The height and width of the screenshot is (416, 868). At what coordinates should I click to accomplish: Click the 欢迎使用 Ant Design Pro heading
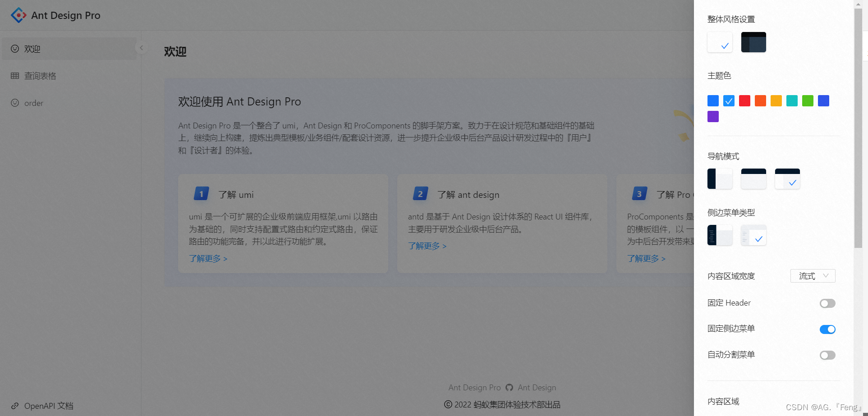point(239,101)
